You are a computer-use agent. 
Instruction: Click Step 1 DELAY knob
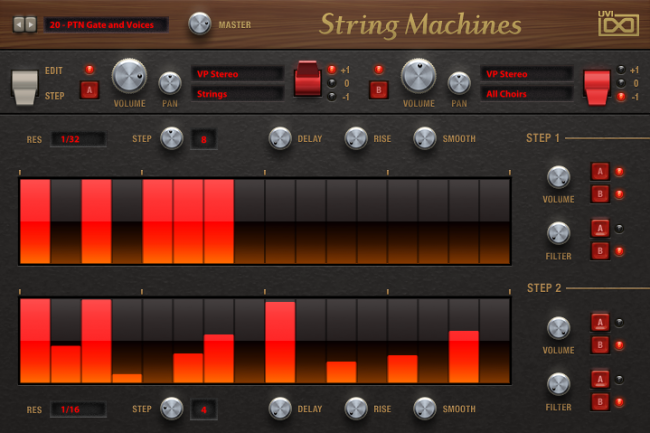tap(280, 138)
